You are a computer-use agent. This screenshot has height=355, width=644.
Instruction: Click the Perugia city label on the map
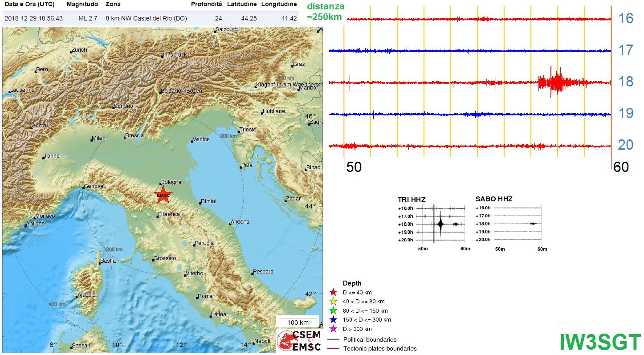click(x=204, y=243)
